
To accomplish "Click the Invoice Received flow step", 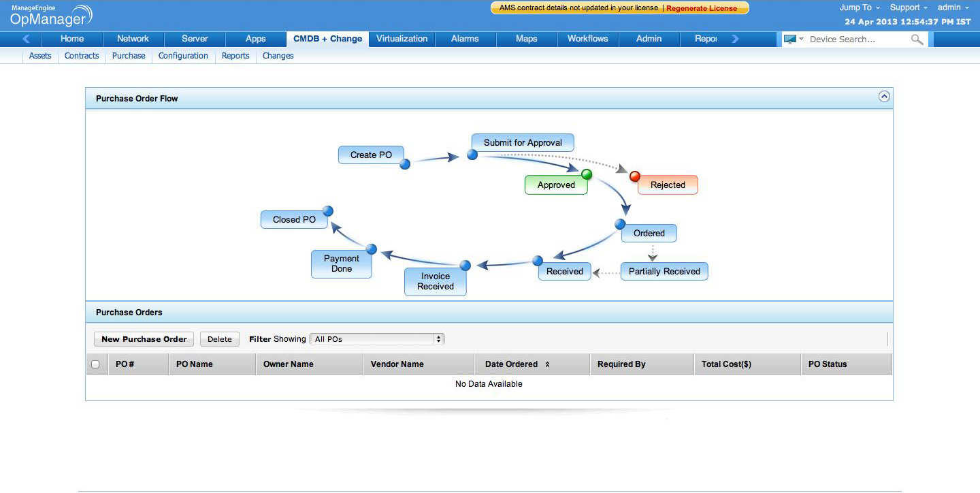I will (436, 281).
